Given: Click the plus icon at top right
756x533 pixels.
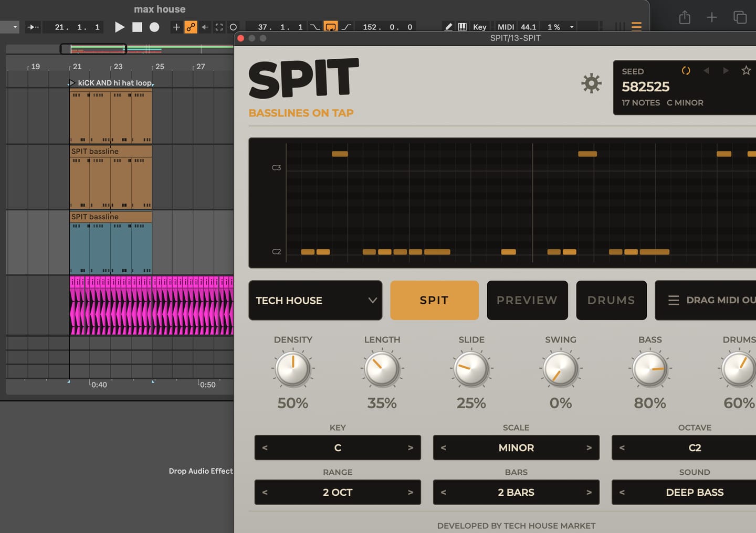Looking at the screenshot, I should click(711, 17).
